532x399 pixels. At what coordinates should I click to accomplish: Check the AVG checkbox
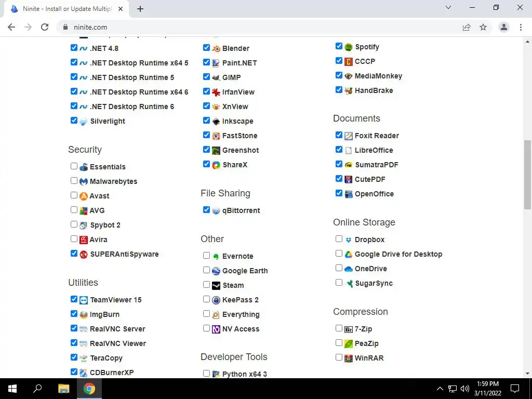point(74,210)
